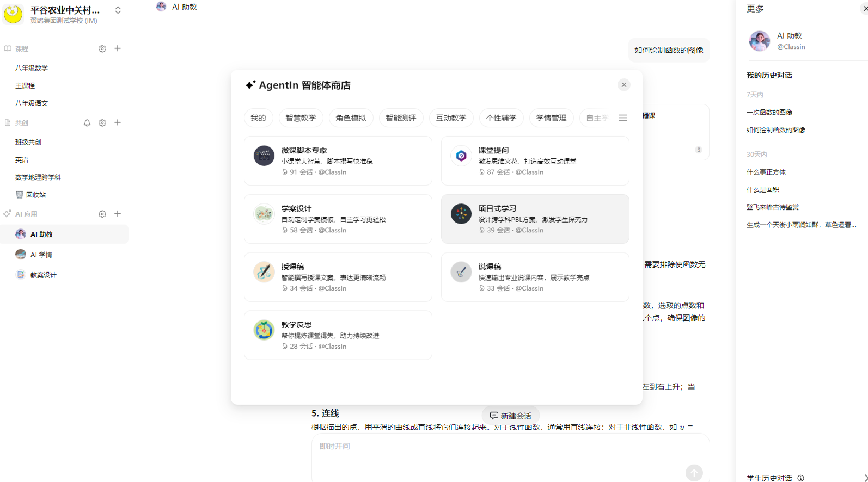The width and height of the screenshot is (868, 482).
Task: Click the send arrow button
Action: (694, 473)
